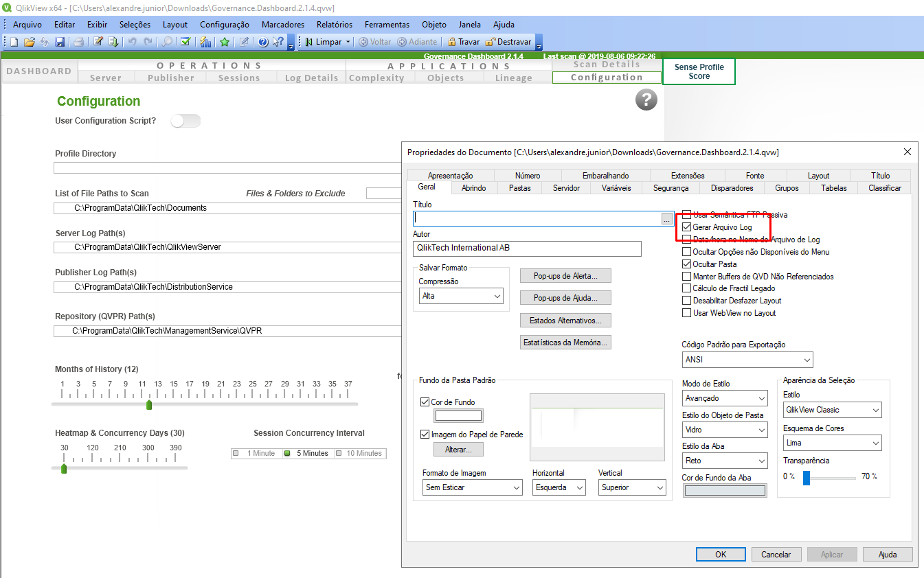Switch to the Disparadores tab
Screen dimensions: 924x578
tap(732, 188)
